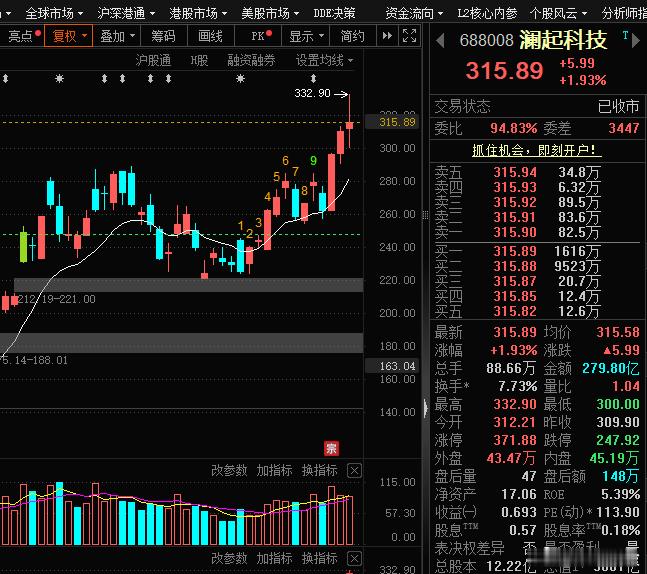This screenshot has height=574, width=647.
Task: Click 卖五 price 315.94
Action: click(x=515, y=172)
